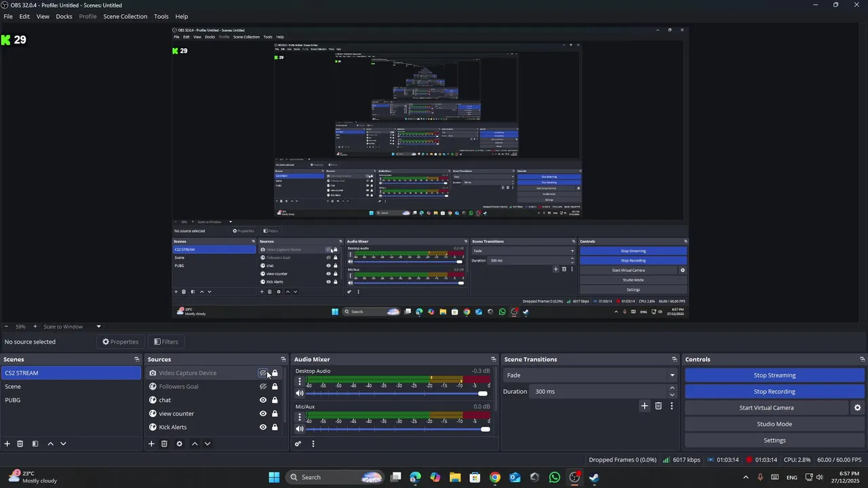Zoom out the preview with the minus icon
This screenshot has height=488, width=868.
click(x=6, y=327)
